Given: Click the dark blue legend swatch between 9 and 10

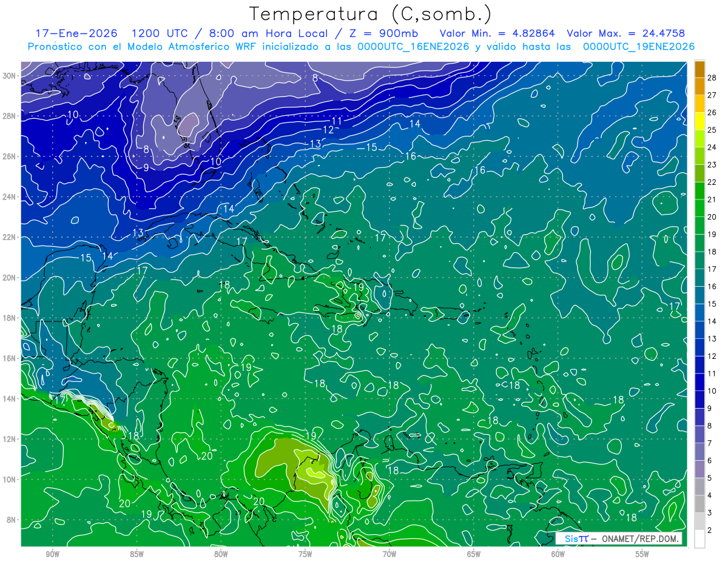Looking at the screenshot, I should click(x=700, y=400).
